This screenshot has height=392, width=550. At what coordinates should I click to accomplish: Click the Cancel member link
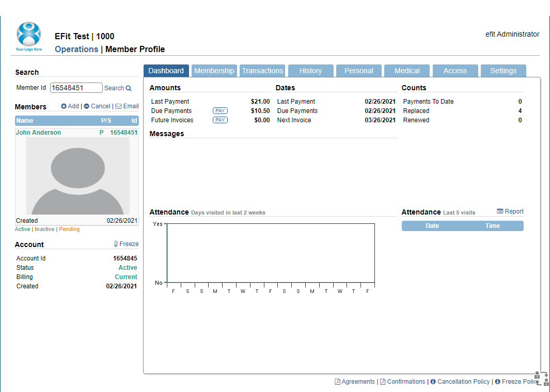tap(100, 106)
